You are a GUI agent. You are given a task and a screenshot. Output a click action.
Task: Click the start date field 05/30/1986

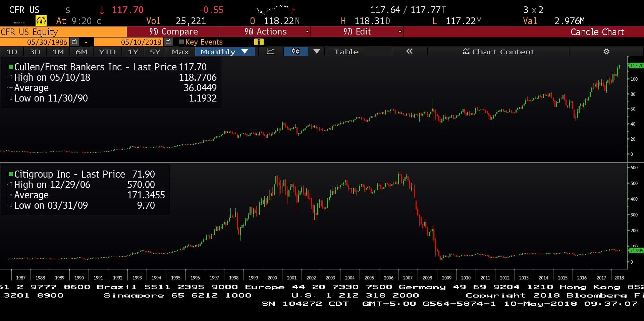point(35,42)
